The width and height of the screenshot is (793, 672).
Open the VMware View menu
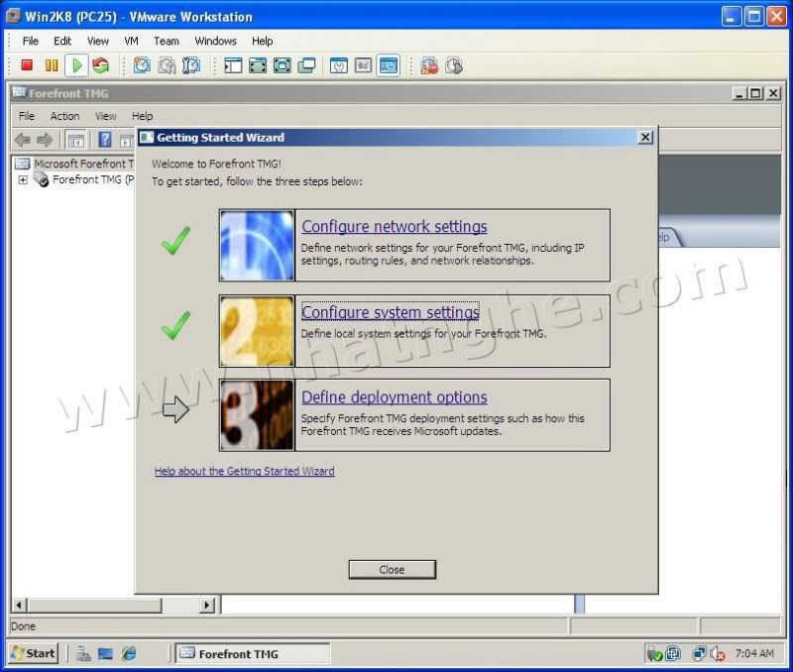click(97, 41)
